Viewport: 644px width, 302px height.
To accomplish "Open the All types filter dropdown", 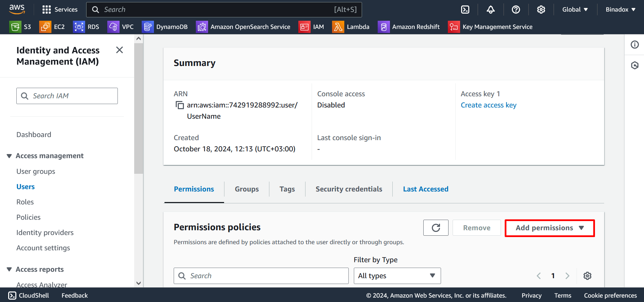I will click(x=397, y=276).
